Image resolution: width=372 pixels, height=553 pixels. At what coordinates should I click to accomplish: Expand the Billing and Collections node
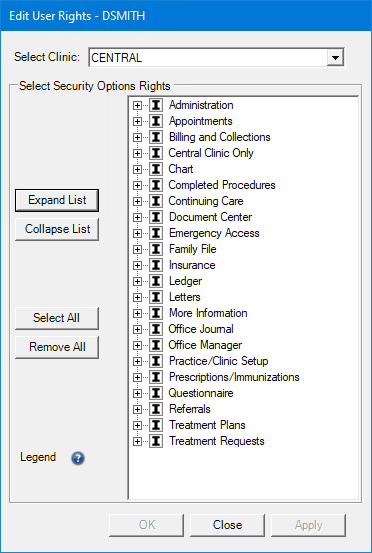138,137
